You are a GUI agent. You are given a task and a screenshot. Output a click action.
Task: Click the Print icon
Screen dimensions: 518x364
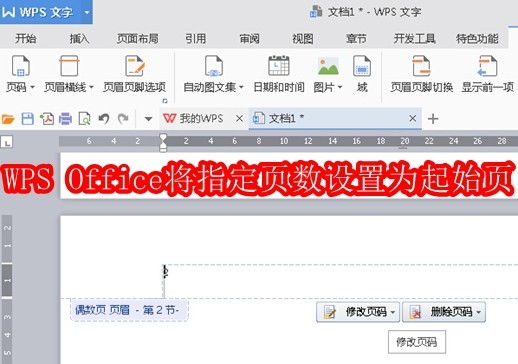click(x=65, y=119)
